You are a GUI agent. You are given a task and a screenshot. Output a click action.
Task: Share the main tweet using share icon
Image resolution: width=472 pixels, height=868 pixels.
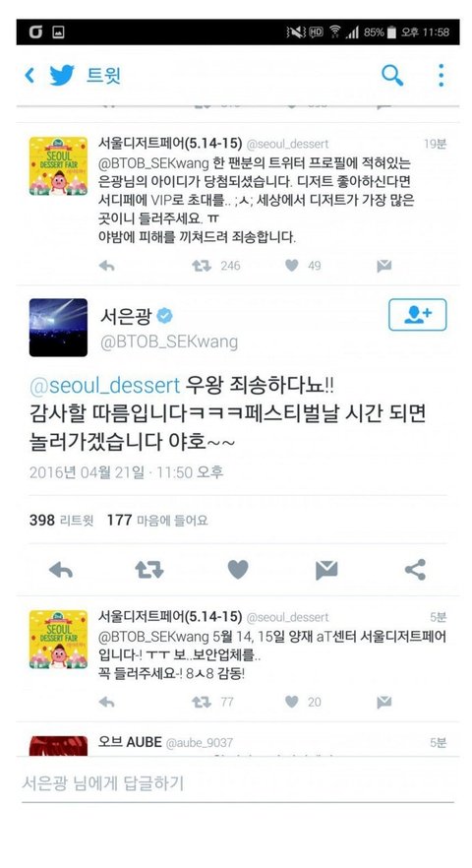tap(415, 570)
